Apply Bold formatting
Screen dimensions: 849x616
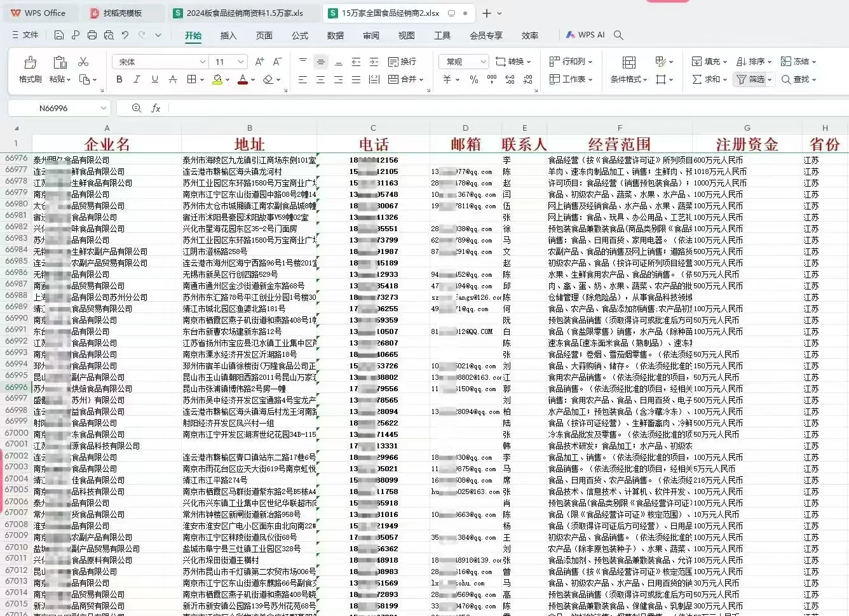pyautogui.click(x=118, y=79)
